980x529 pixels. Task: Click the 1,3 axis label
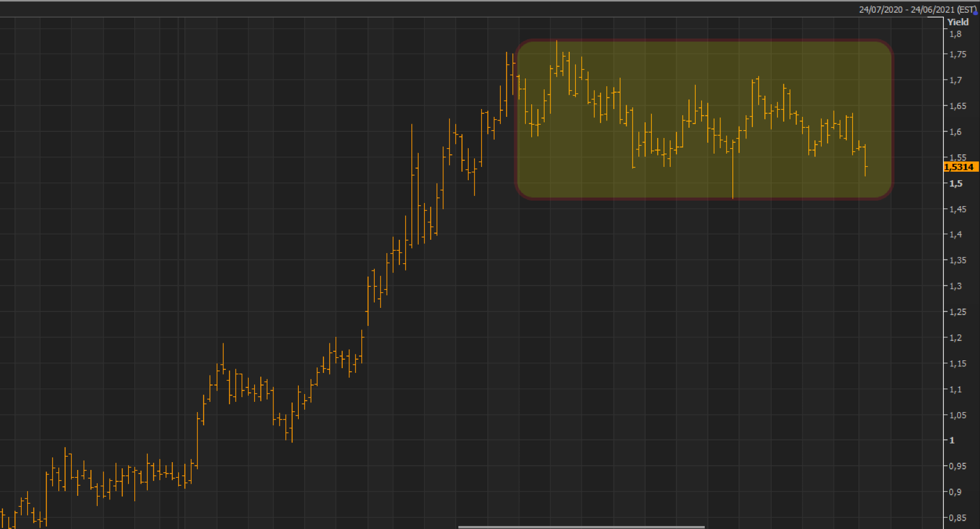click(955, 286)
